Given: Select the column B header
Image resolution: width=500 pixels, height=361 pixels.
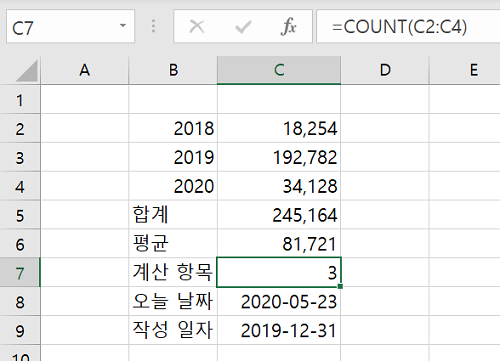Looking at the screenshot, I should (x=173, y=70).
